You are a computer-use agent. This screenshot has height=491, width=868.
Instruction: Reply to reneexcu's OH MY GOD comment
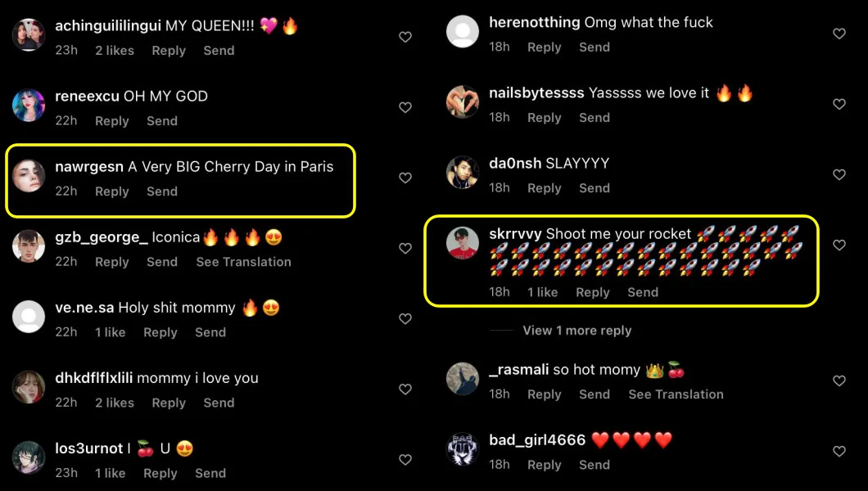(x=112, y=121)
